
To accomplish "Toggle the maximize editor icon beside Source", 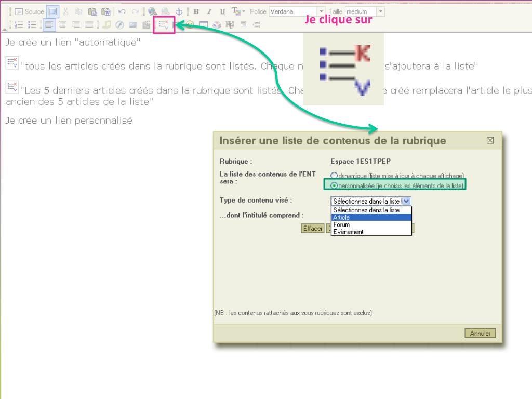I will coord(52,11).
